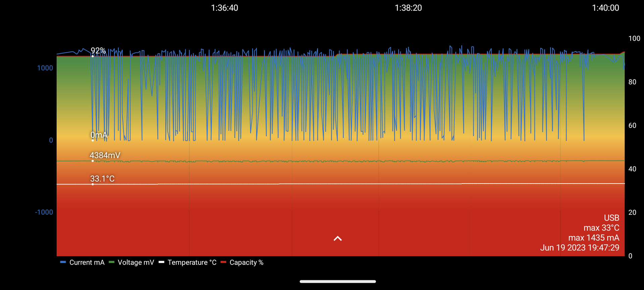Tap the Jun 19 2023 19:47:29 timestamp
This screenshot has width=644, height=290.
[x=579, y=248]
